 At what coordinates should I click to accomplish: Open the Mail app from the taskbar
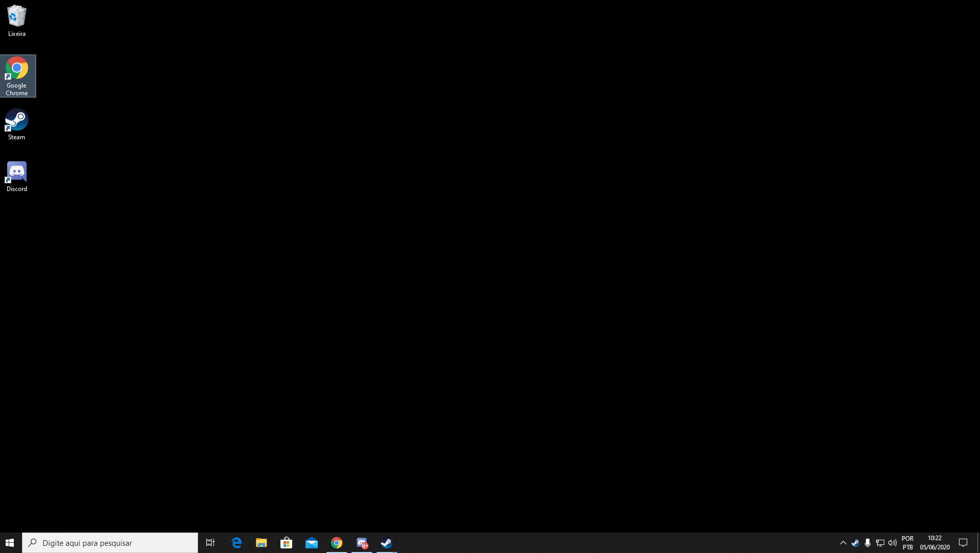coord(312,543)
